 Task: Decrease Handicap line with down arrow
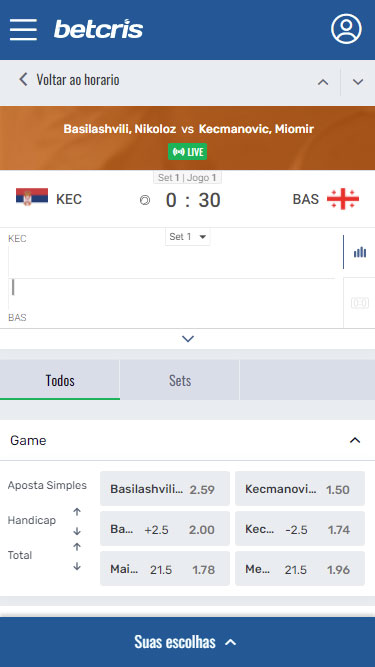[77, 531]
